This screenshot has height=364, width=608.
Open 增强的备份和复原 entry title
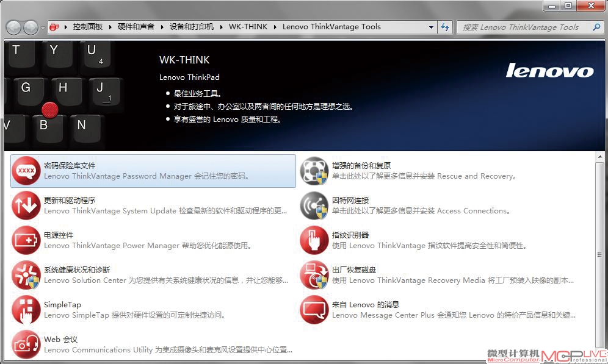[361, 166]
